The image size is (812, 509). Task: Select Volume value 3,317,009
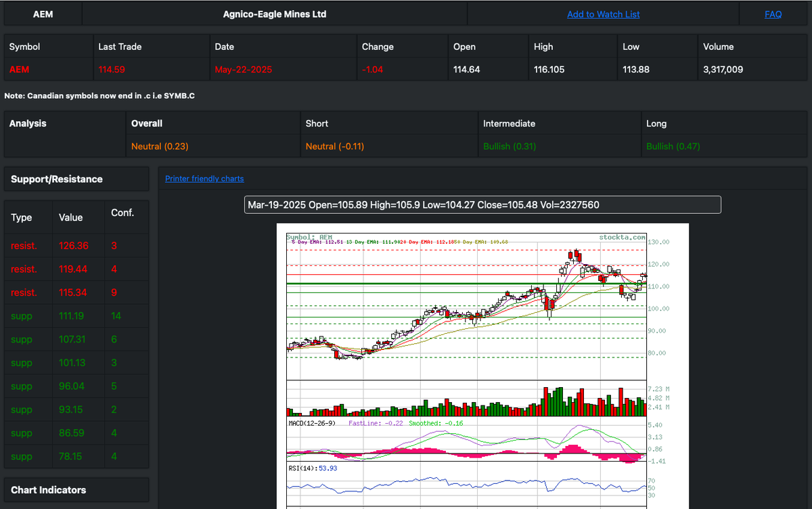pos(723,69)
